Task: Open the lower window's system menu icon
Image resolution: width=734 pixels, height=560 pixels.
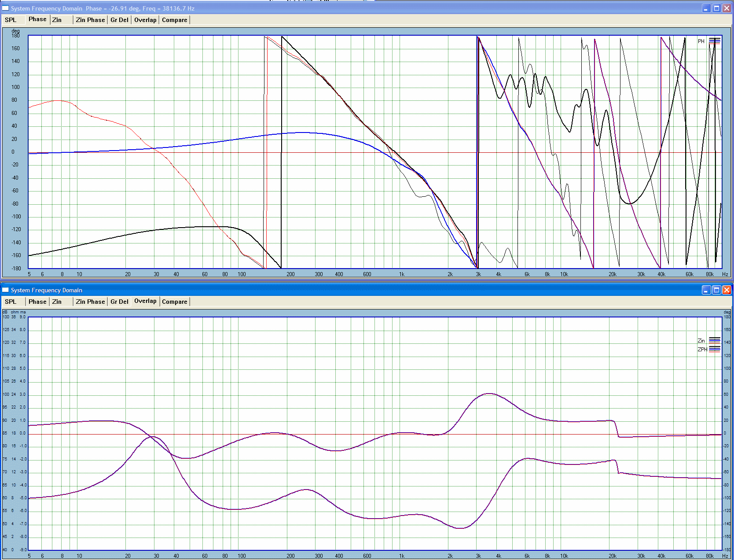Action: pyautogui.click(x=5, y=290)
